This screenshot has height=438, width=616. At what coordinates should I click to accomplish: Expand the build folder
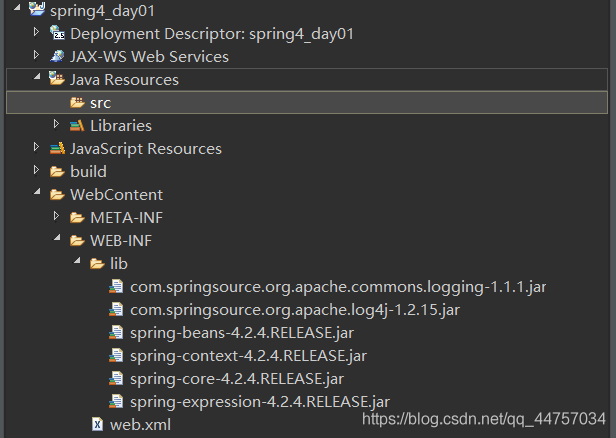(x=38, y=171)
